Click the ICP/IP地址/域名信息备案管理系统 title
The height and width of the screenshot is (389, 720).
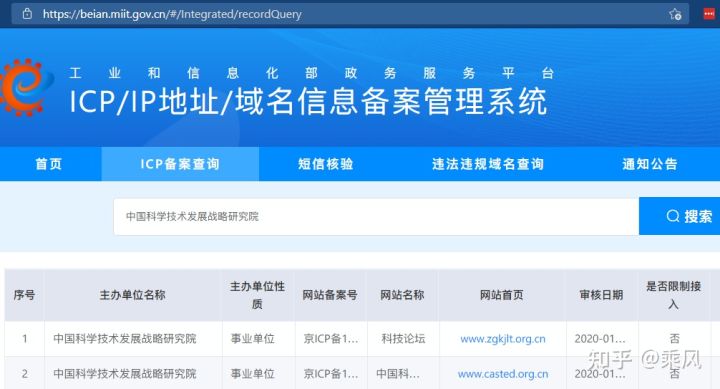[x=308, y=101]
